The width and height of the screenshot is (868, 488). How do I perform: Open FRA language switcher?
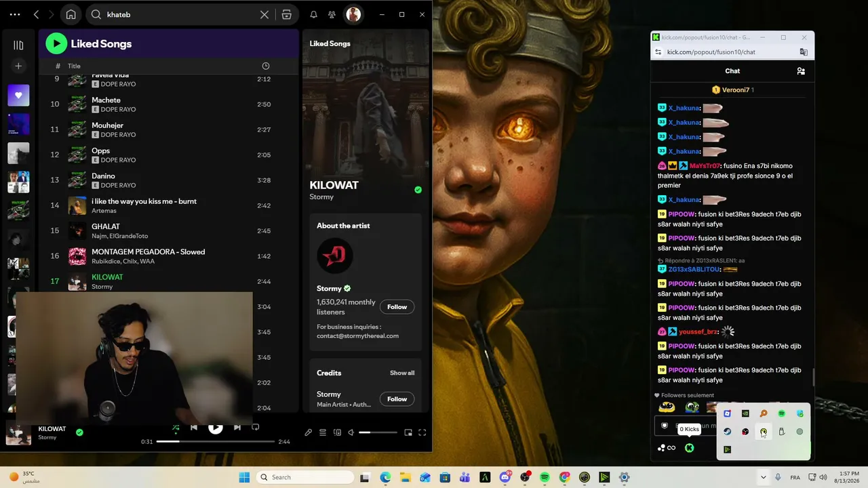[x=795, y=477]
